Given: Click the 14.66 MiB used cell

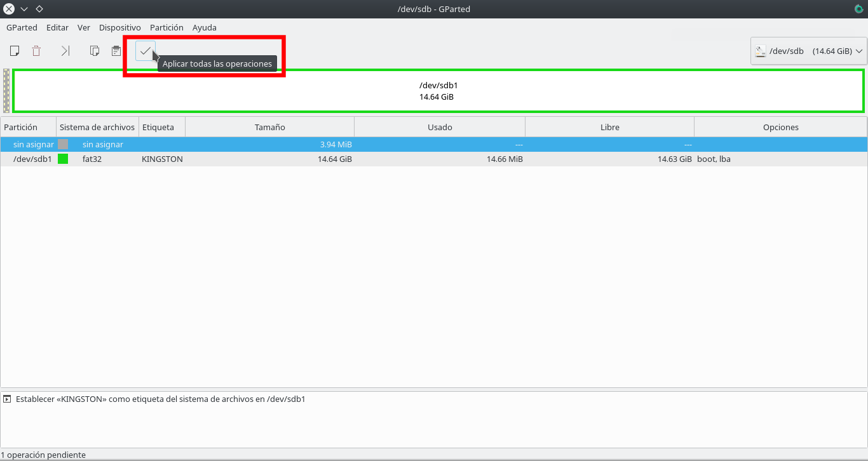Looking at the screenshot, I should coord(505,159).
